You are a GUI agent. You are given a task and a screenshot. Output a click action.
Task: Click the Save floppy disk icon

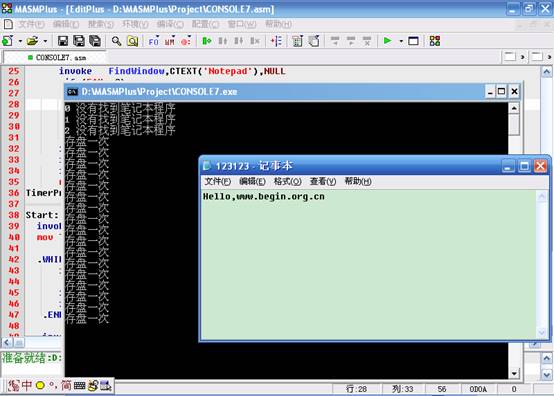point(63,41)
